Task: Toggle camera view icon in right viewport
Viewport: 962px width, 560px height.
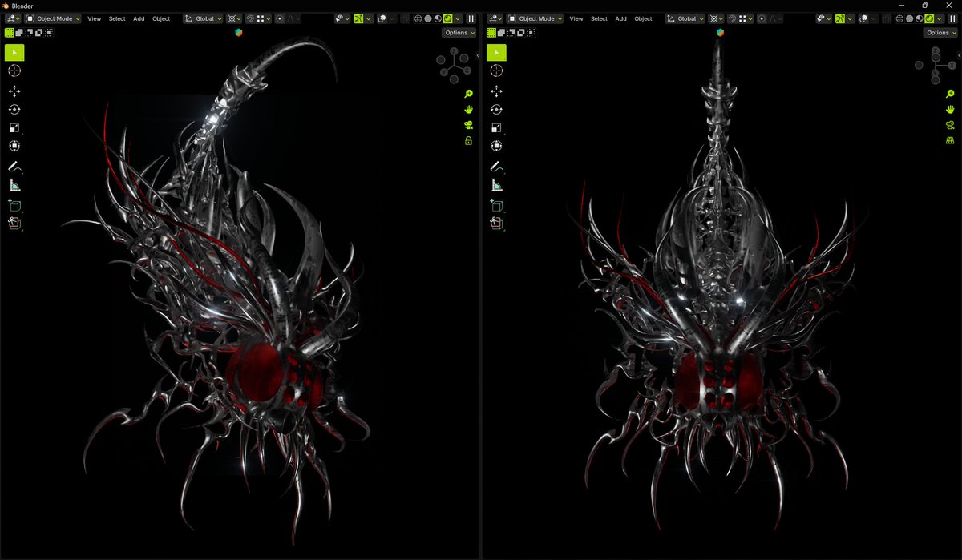Action: click(x=951, y=125)
